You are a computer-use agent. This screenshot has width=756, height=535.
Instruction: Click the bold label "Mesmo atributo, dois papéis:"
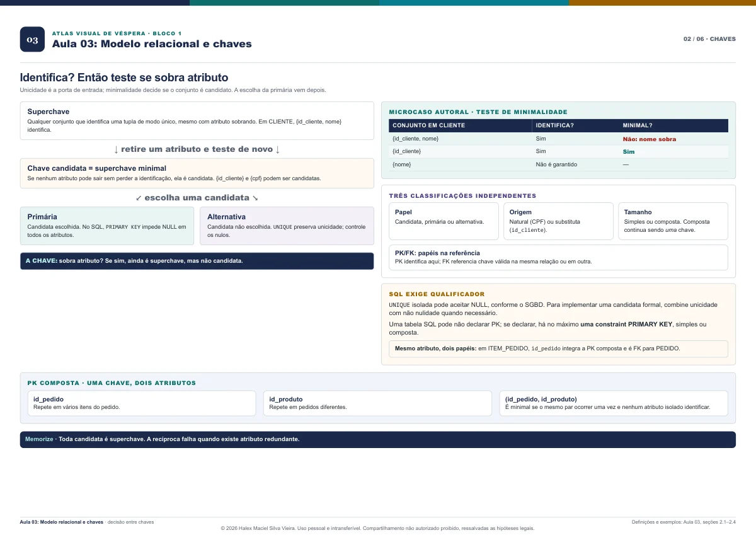(x=436, y=348)
